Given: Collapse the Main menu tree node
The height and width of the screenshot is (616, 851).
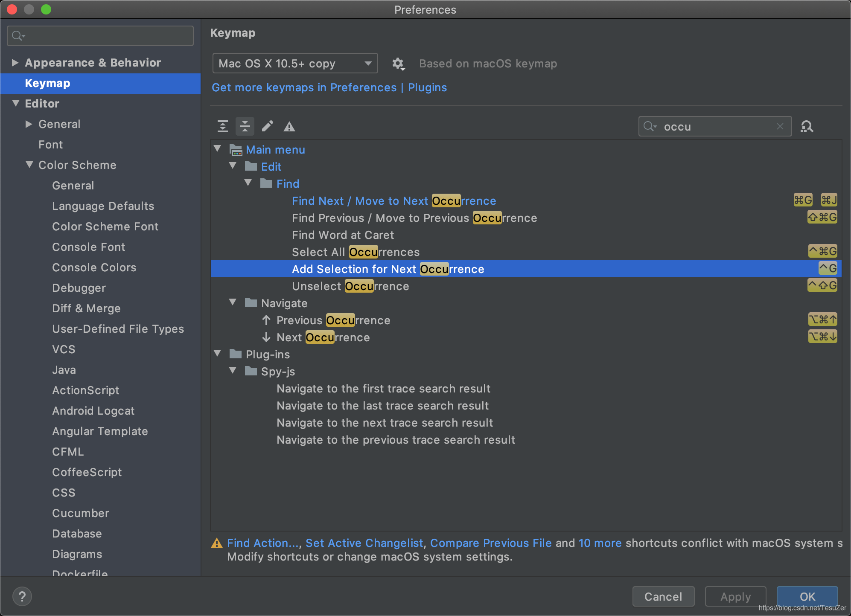Looking at the screenshot, I should point(218,149).
